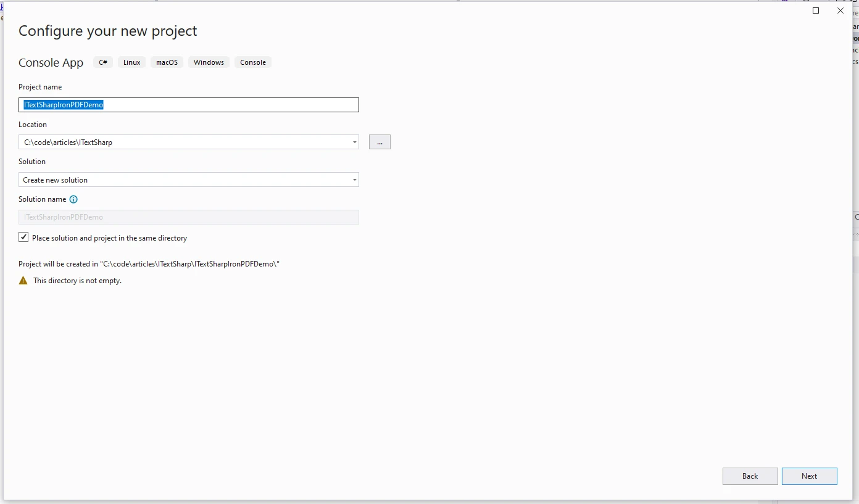
Task: Click the C# tag
Action: [x=103, y=62]
